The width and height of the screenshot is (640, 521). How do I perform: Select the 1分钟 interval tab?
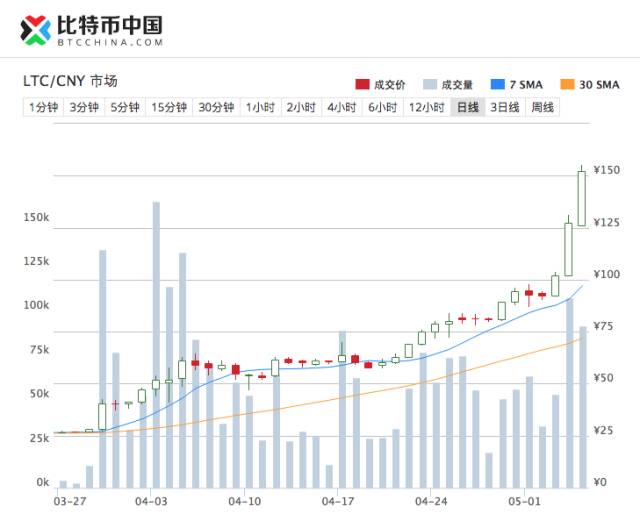point(43,107)
